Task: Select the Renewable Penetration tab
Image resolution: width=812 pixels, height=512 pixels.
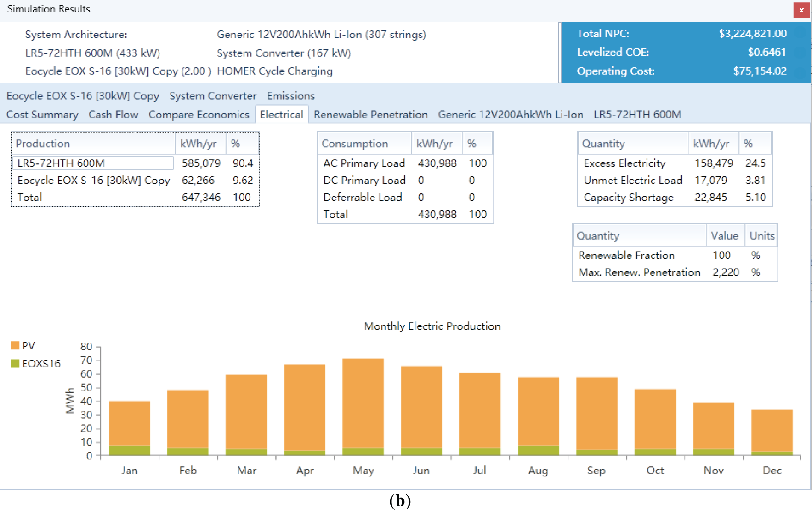Action: pyautogui.click(x=371, y=115)
